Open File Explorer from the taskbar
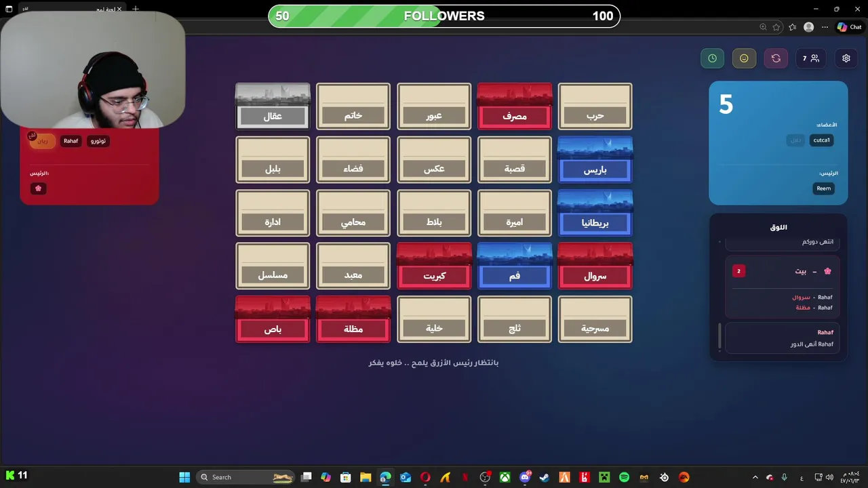 (x=366, y=477)
